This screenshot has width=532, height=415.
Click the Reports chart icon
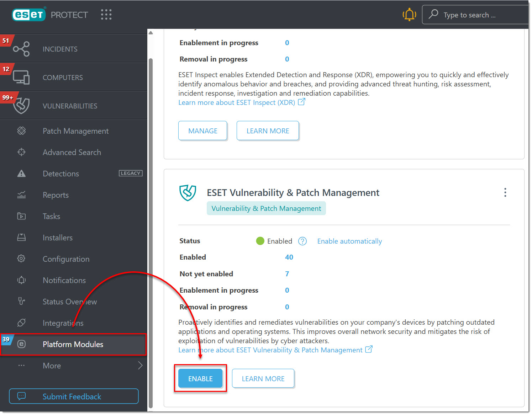[x=21, y=195]
